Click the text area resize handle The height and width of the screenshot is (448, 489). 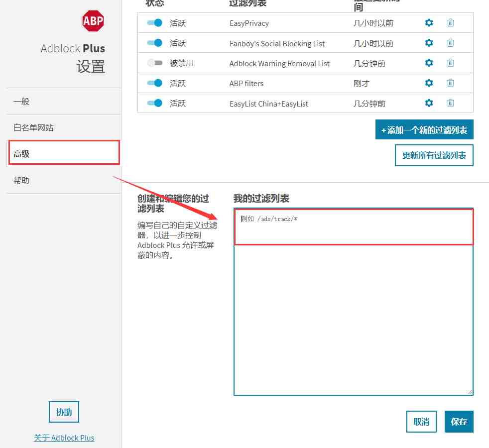(x=470, y=392)
